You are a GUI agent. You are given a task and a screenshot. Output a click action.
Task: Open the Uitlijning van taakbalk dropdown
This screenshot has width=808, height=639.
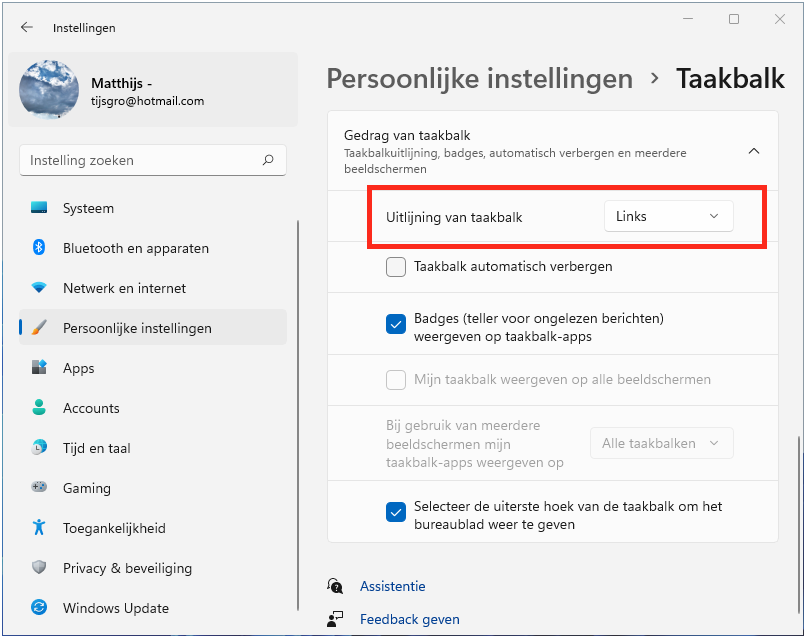click(x=668, y=217)
